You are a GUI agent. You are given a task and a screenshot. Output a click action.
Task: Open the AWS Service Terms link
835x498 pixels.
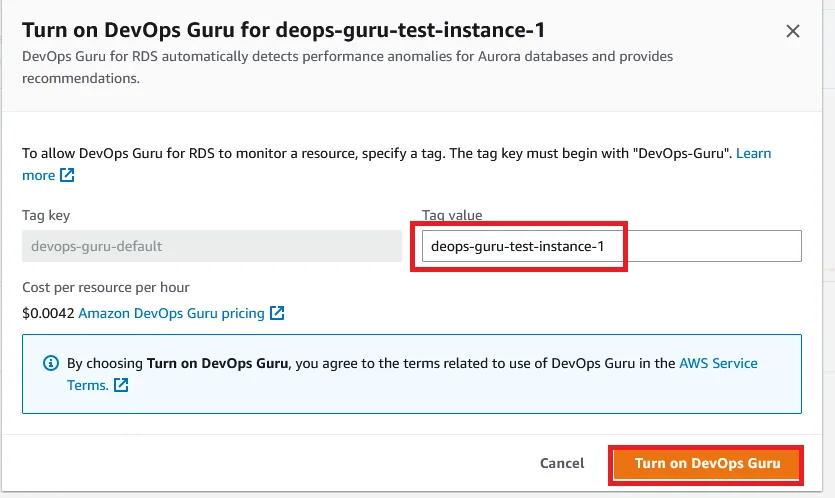click(718, 363)
